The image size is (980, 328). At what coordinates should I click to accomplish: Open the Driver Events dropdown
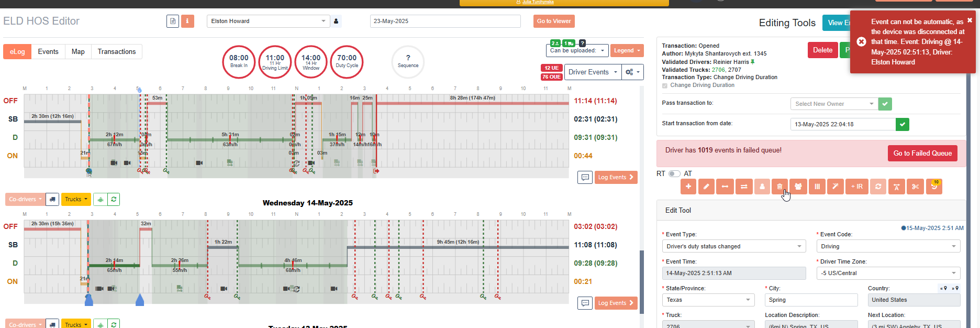[593, 72]
